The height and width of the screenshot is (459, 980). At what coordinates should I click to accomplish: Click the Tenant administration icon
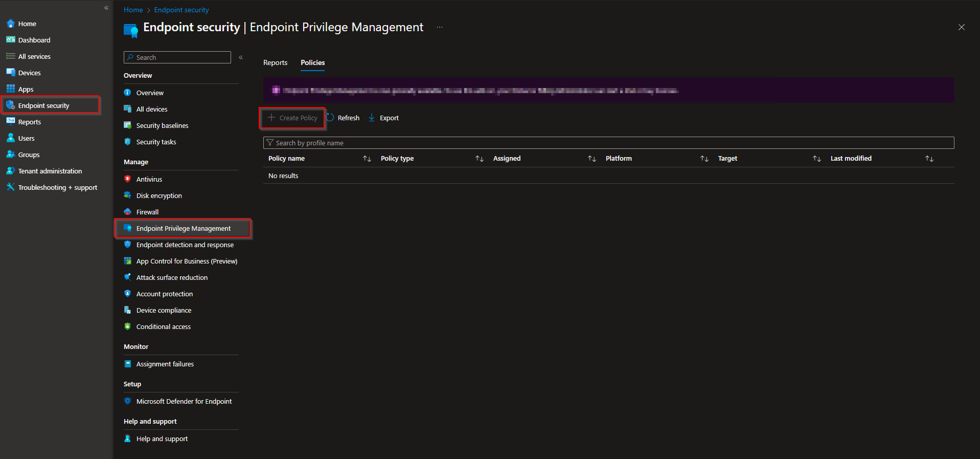(10, 171)
